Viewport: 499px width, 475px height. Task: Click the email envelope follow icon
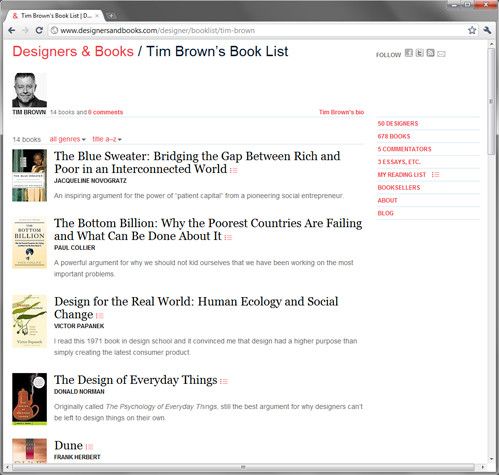point(441,54)
